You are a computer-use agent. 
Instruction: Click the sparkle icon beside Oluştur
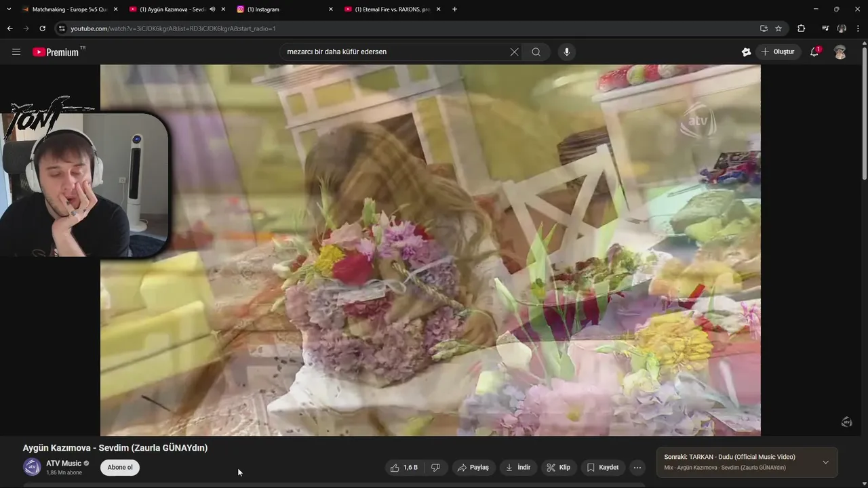(x=746, y=52)
